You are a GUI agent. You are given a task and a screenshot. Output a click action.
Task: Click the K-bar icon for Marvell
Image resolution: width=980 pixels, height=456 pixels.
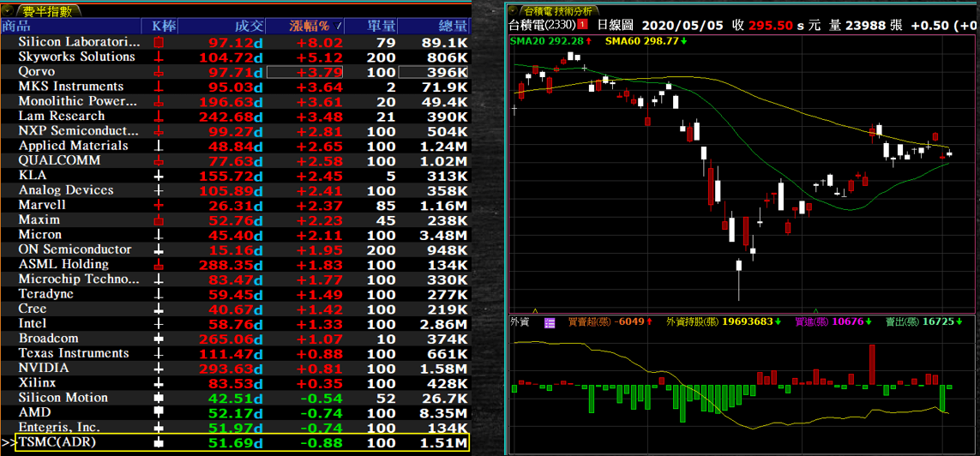point(159,206)
